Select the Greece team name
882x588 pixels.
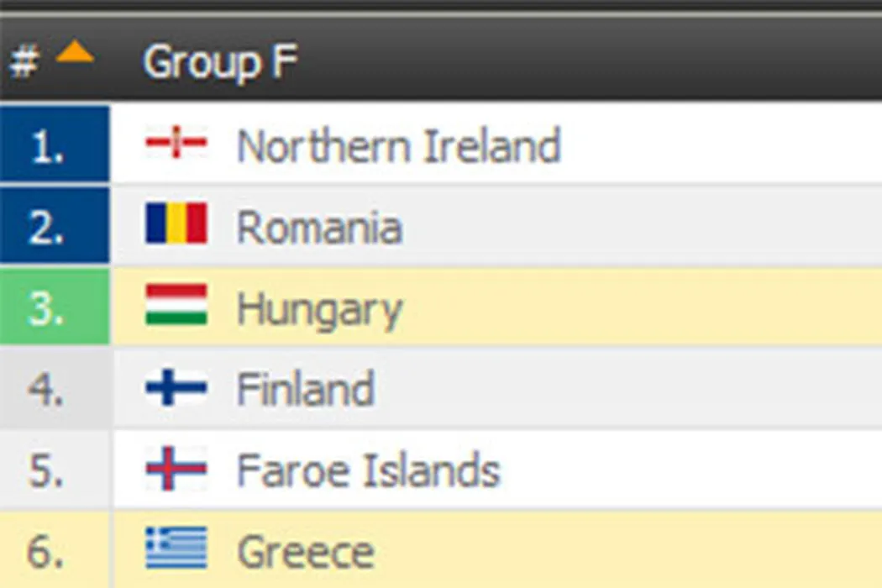point(306,552)
